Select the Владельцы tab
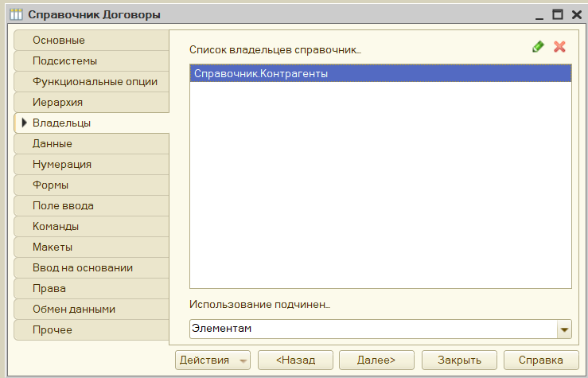The image size is (588, 378). [x=92, y=123]
